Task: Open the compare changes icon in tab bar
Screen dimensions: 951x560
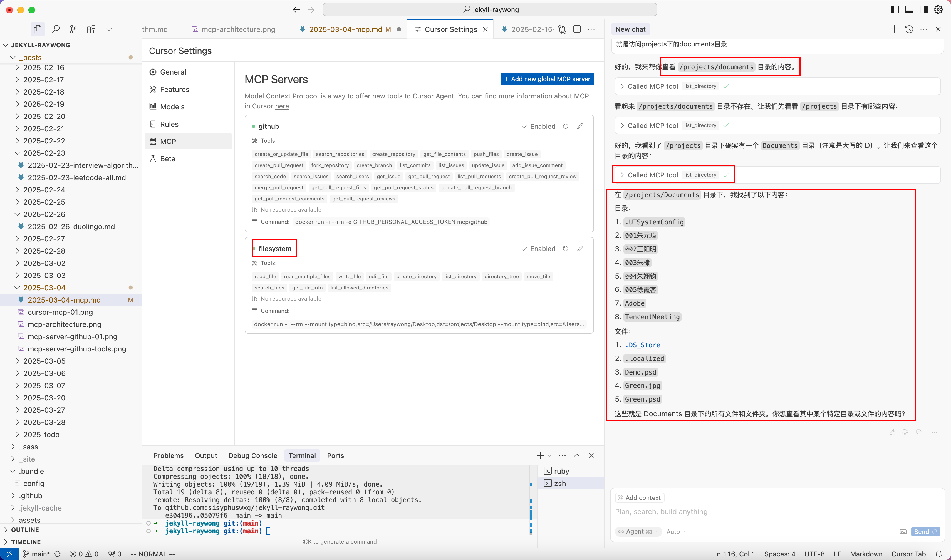Action: [x=562, y=29]
